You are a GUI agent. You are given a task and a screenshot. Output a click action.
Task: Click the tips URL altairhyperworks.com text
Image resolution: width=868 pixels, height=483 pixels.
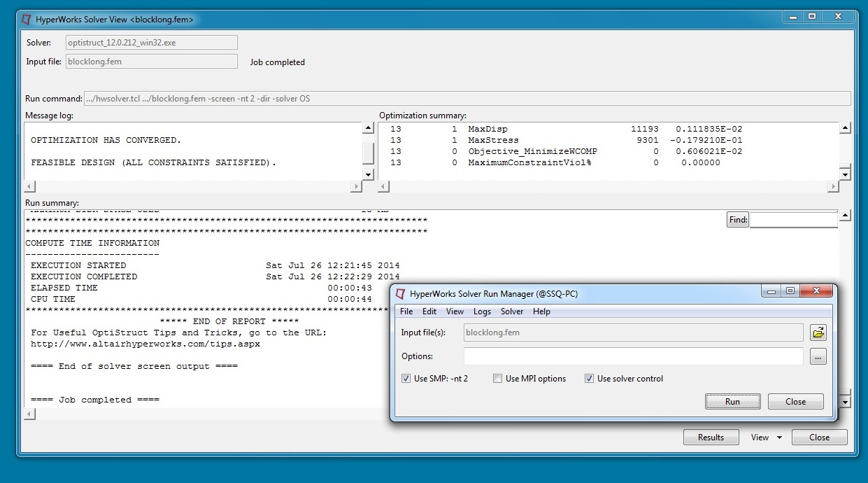point(145,344)
